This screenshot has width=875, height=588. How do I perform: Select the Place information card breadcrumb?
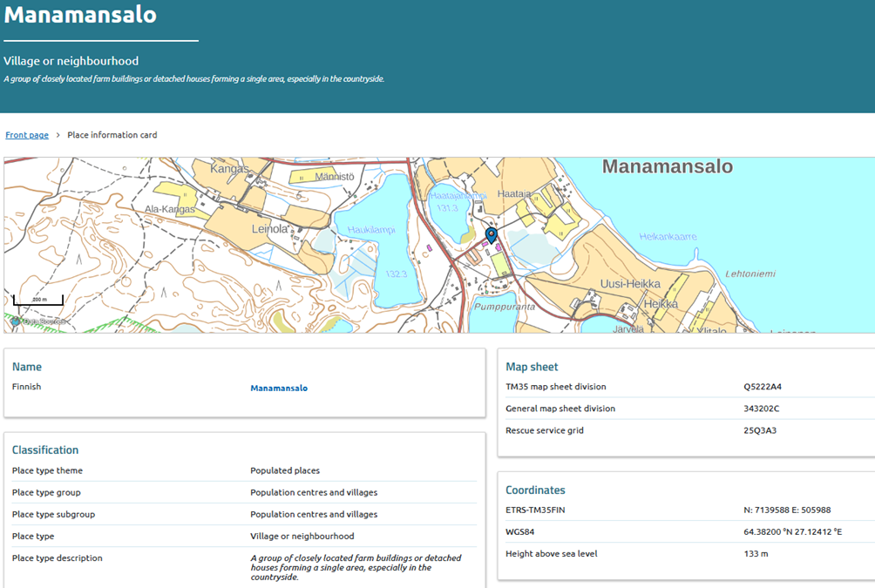(112, 135)
